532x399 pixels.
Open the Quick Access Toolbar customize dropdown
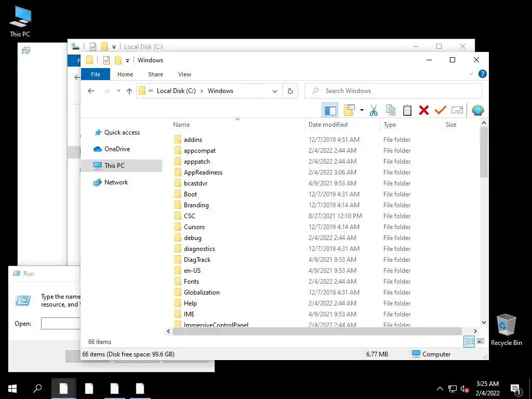tap(127, 60)
